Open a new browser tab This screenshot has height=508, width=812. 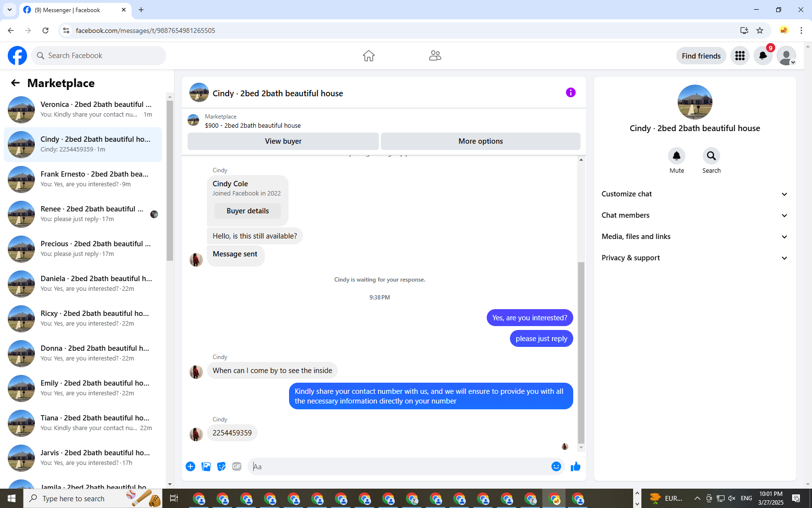141,10
